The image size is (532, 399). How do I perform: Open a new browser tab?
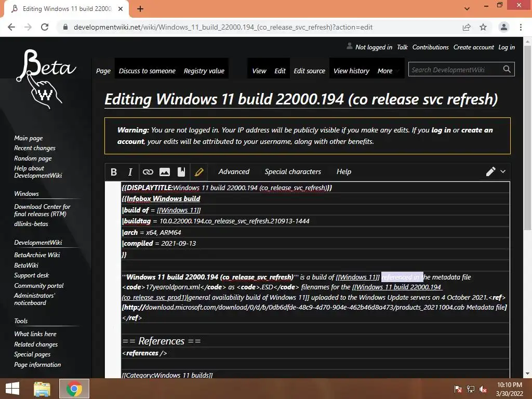pos(140,9)
